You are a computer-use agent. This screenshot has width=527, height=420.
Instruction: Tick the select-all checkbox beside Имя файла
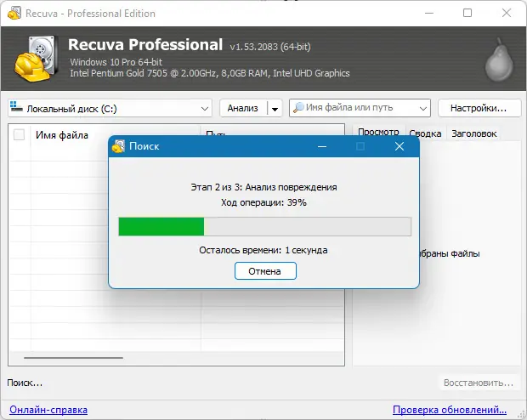19,135
